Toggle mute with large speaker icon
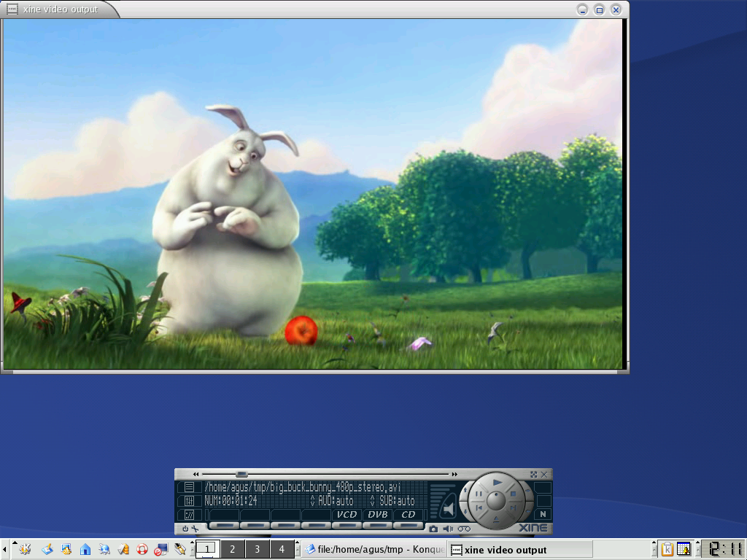Viewport: 747px width, 560px height. point(448,509)
